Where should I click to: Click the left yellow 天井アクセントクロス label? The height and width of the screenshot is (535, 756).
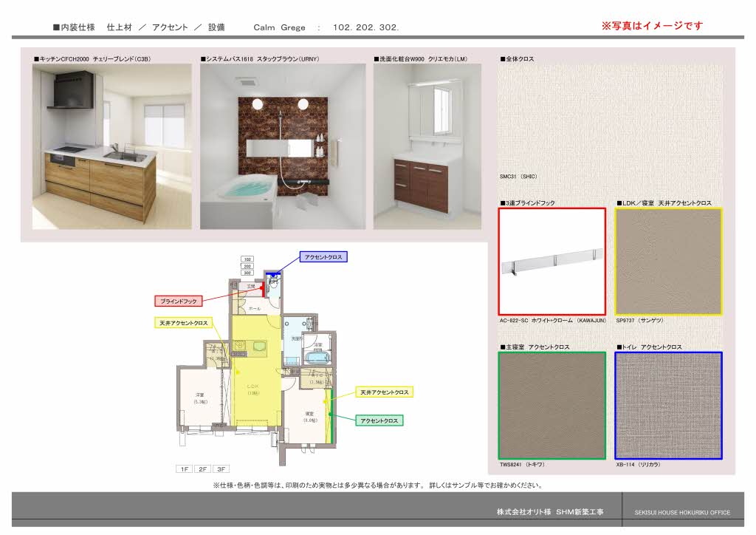pos(184,323)
